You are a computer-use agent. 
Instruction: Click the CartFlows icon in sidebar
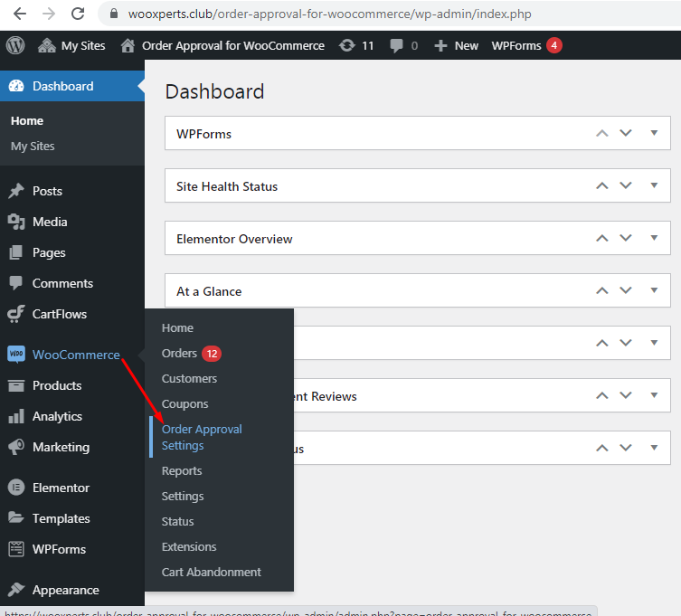click(x=16, y=314)
